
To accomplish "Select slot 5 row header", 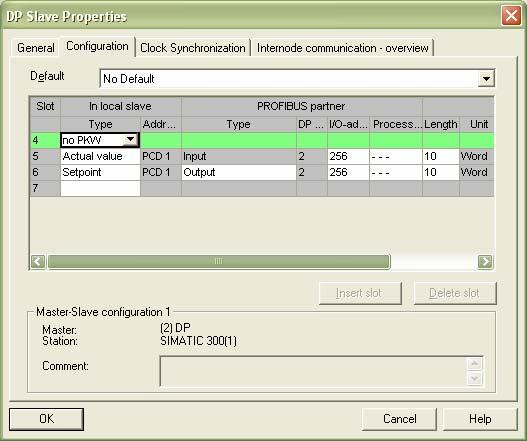I will [45, 156].
